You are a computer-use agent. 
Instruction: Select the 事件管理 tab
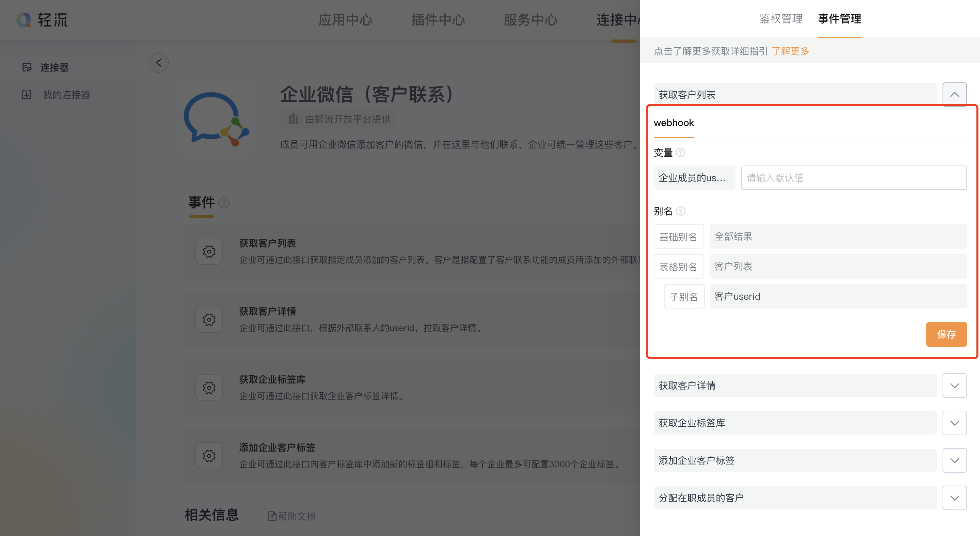840,19
